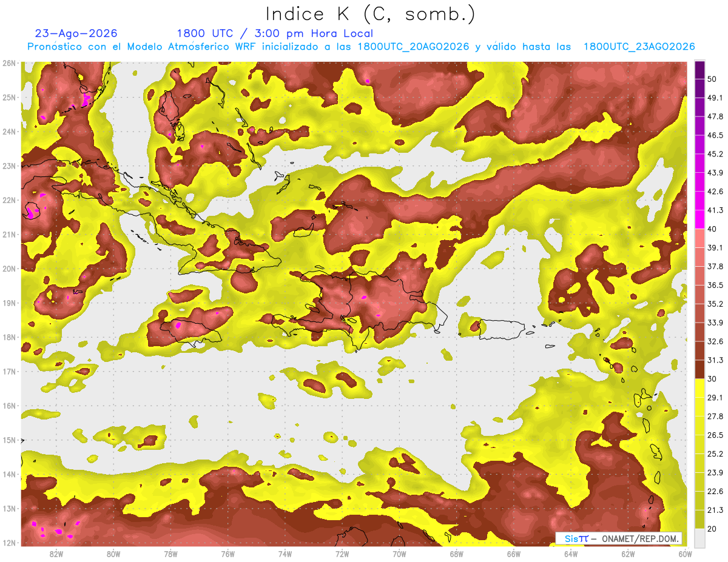Click the '25N' latitude label

point(8,98)
